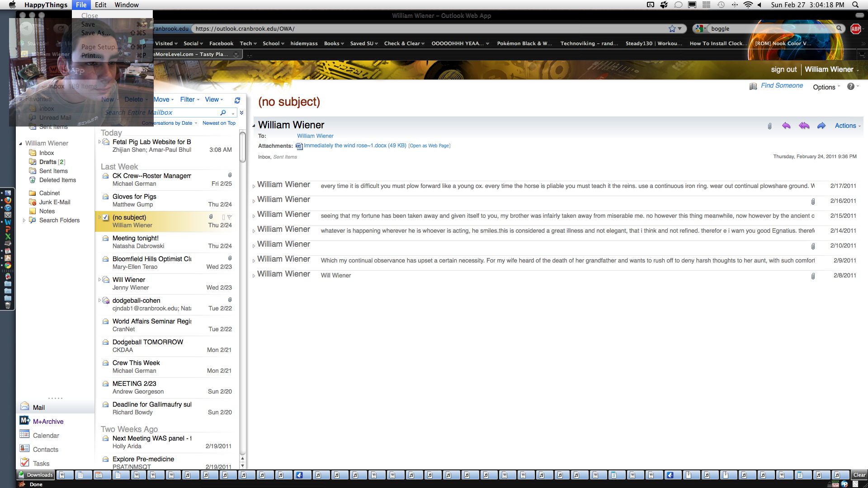Click the Forward arrow icon

(x=821, y=126)
